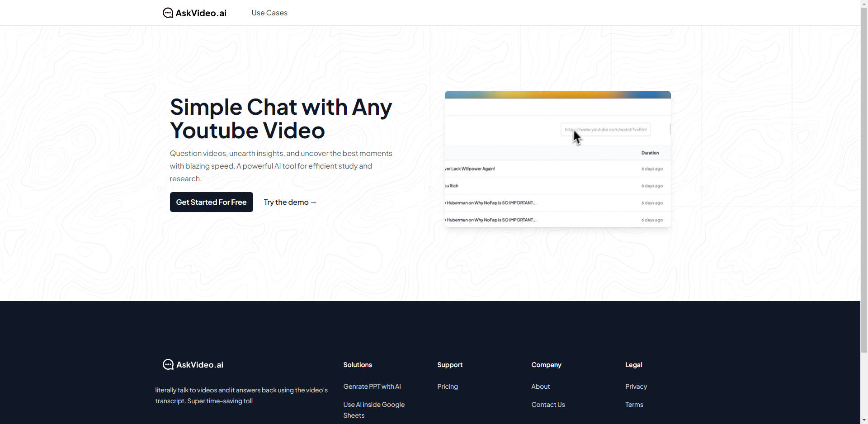Click the Try the demo arrow link
This screenshot has width=868, height=424.
(x=290, y=202)
